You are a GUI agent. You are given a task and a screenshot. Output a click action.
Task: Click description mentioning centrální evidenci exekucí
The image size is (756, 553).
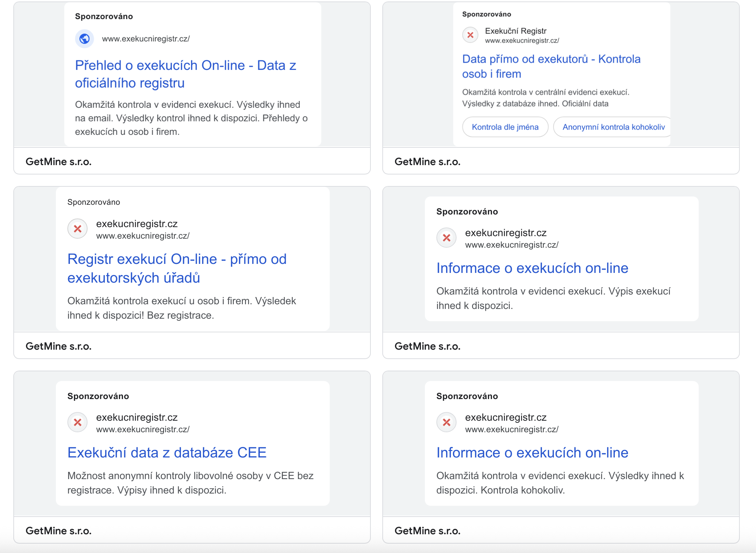[546, 98]
